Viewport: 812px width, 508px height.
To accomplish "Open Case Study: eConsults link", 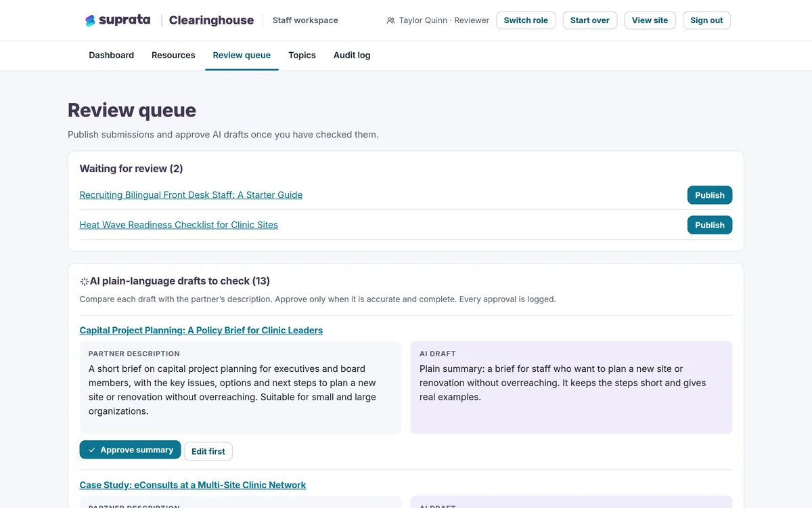I will pos(193,485).
